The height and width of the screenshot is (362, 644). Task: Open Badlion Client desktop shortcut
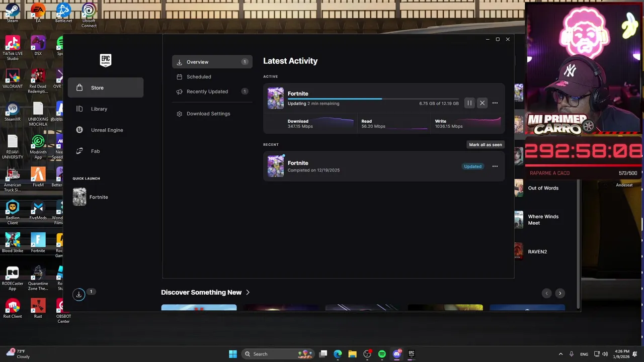[13, 213]
